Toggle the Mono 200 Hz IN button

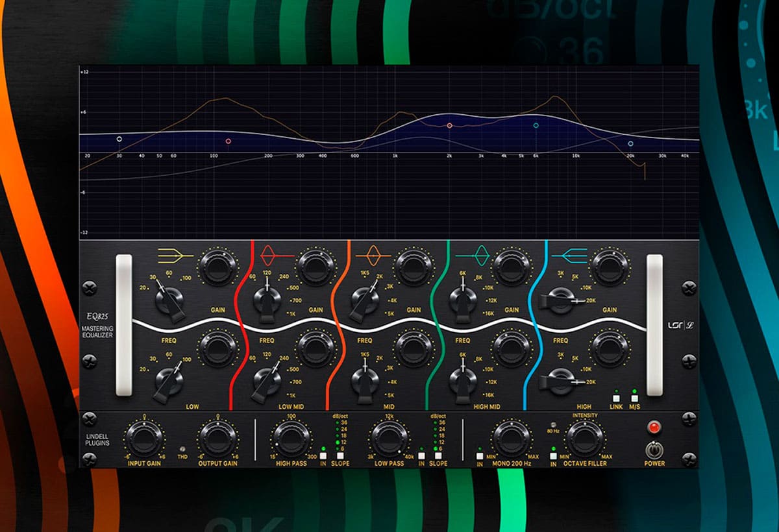pos(480,456)
